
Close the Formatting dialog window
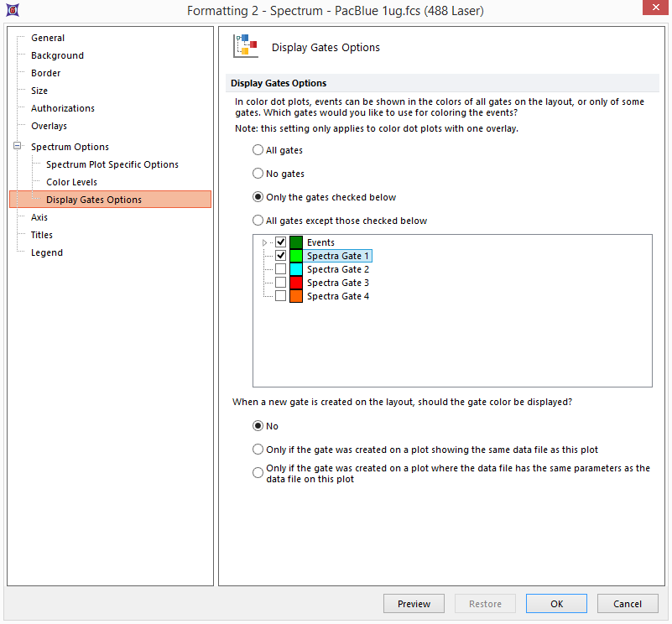coord(654,10)
